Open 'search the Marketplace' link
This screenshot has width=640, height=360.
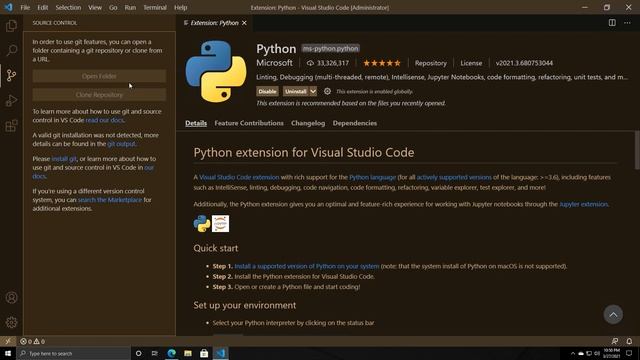point(110,200)
